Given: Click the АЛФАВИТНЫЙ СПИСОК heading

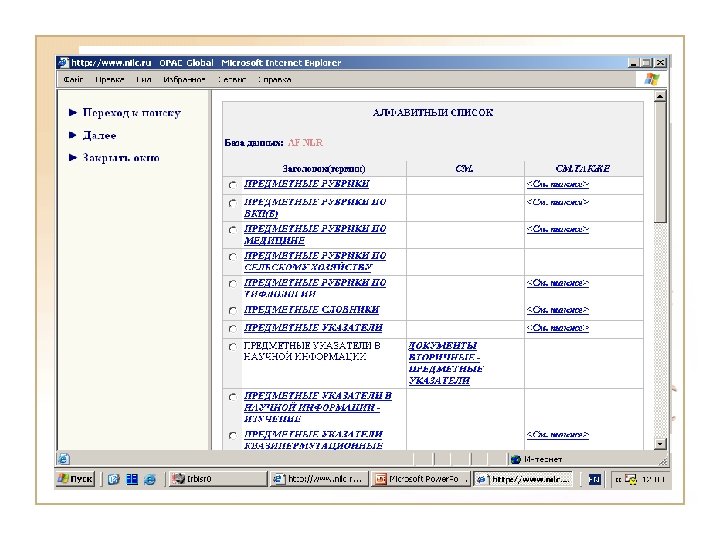Looking at the screenshot, I should pyautogui.click(x=433, y=112).
